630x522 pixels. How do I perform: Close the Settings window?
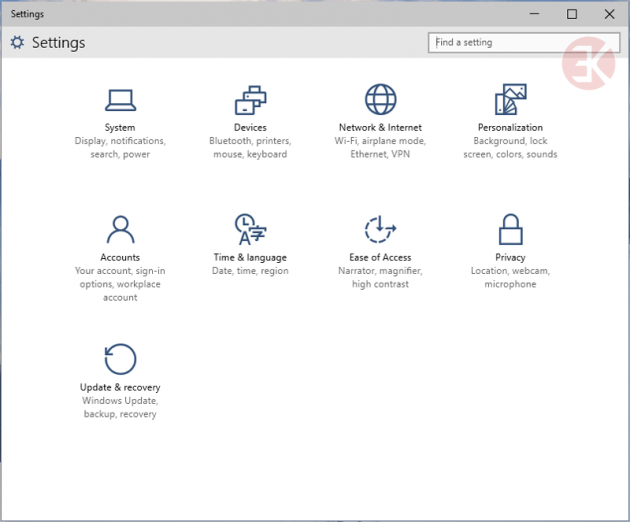(610, 14)
